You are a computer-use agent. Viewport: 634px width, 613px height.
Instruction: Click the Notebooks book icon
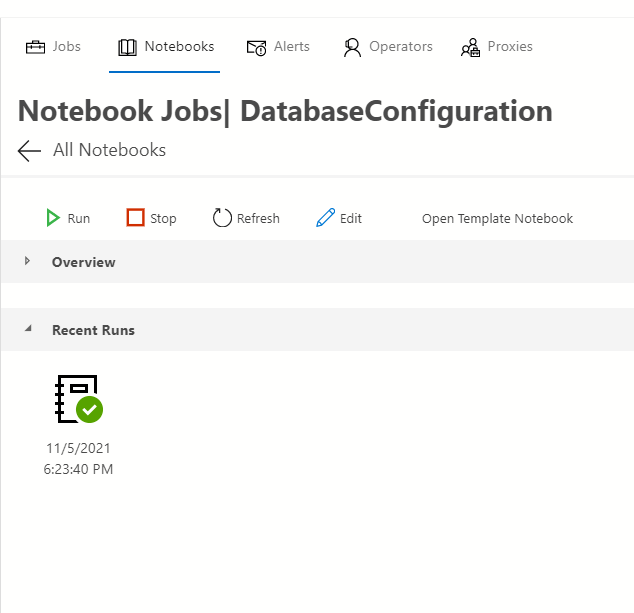[x=127, y=47]
